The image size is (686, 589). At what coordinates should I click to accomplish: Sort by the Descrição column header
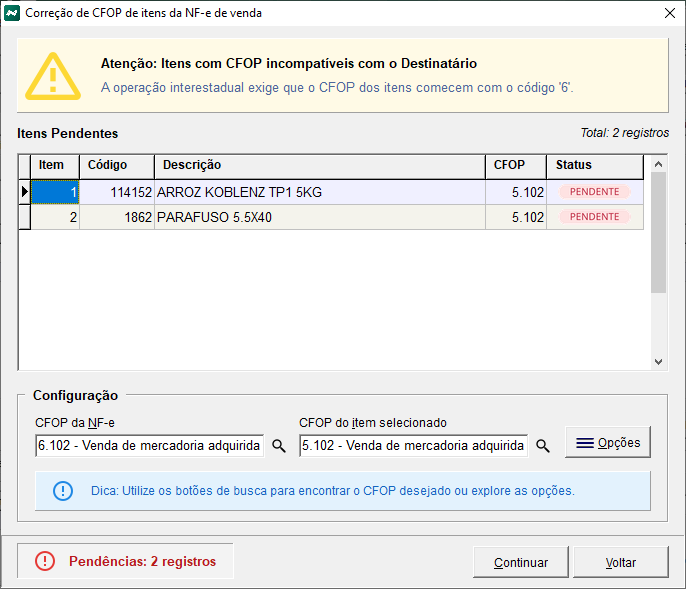pos(320,165)
